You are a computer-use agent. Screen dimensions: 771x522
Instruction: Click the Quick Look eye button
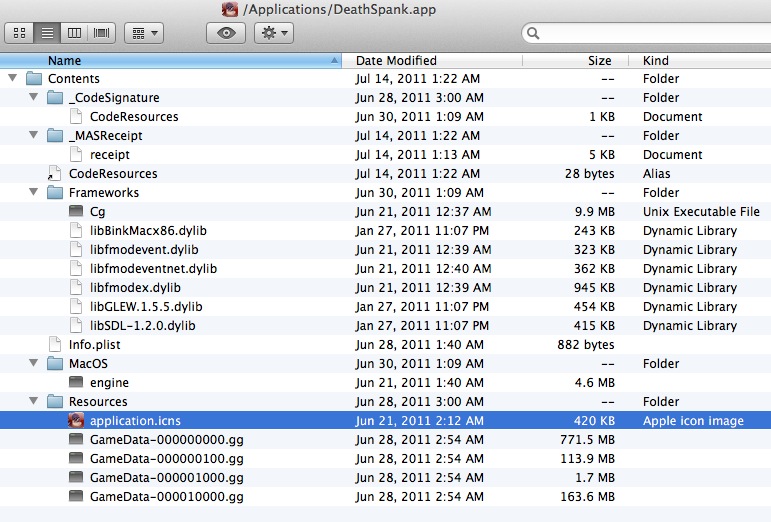tap(226, 33)
